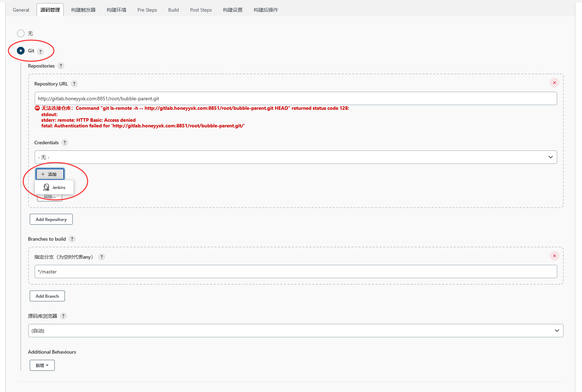Open help for 指定分支 field

pyautogui.click(x=102, y=257)
